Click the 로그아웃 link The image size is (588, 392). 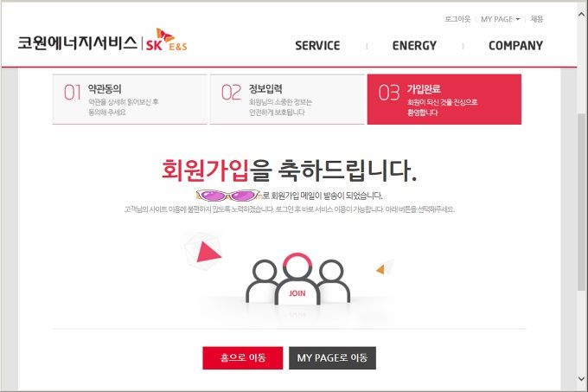coord(457,19)
